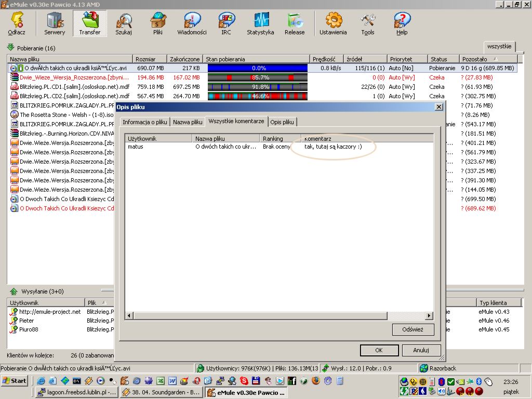Click the tray clock showing 23:26

pos(511,382)
